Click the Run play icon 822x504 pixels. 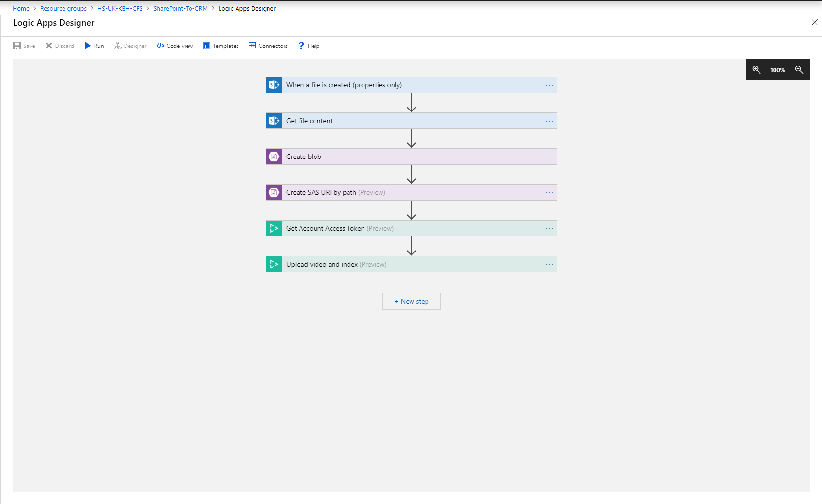(88, 46)
